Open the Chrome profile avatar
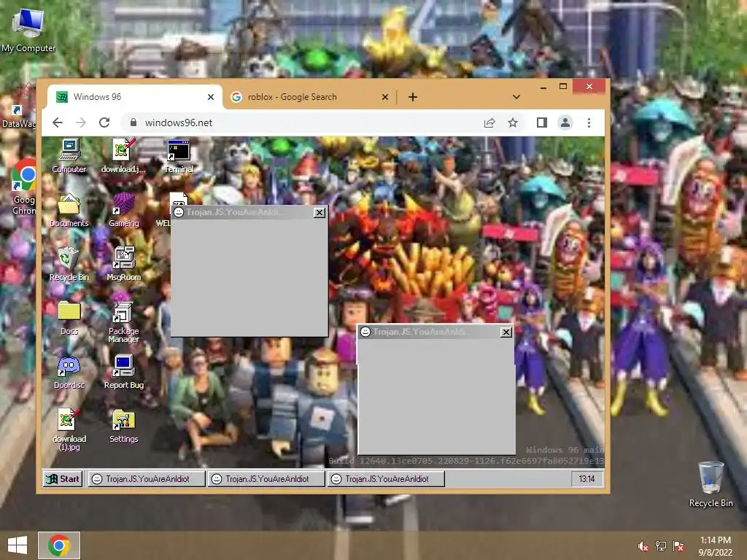This screenshot has height=560, width=747. coord(565,122)
